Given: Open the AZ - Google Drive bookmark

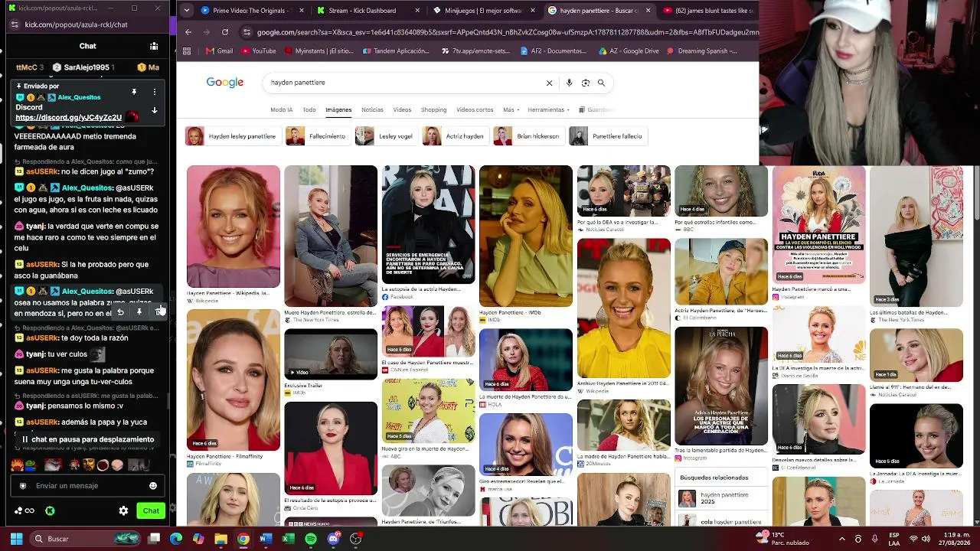Looking at the screenshot, I should [x=629, y=51].
